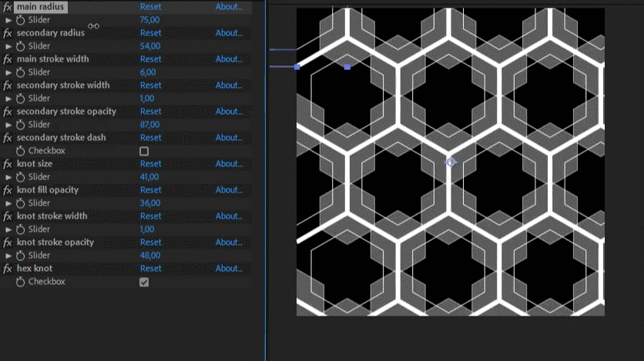The width and height of the screenshot is (644, 361).
Task: Select the knot fill opacity effect name
Action: 48,190
